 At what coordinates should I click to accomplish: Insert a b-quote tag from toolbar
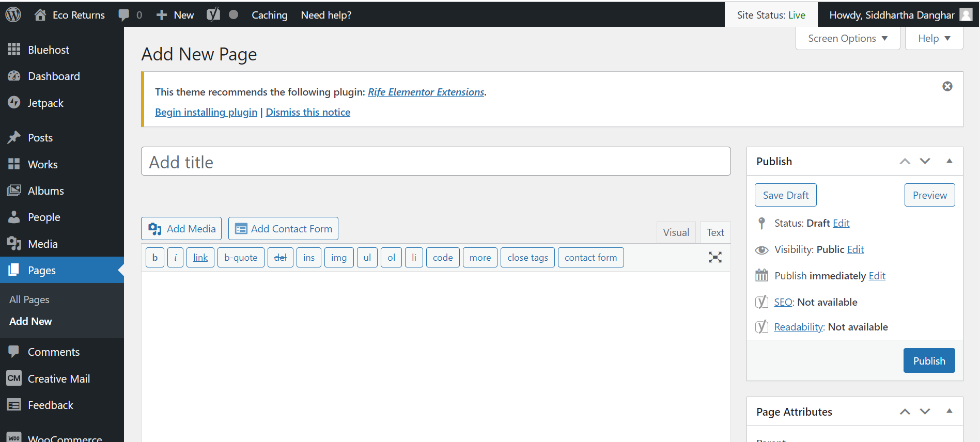[x=241, y=258]
